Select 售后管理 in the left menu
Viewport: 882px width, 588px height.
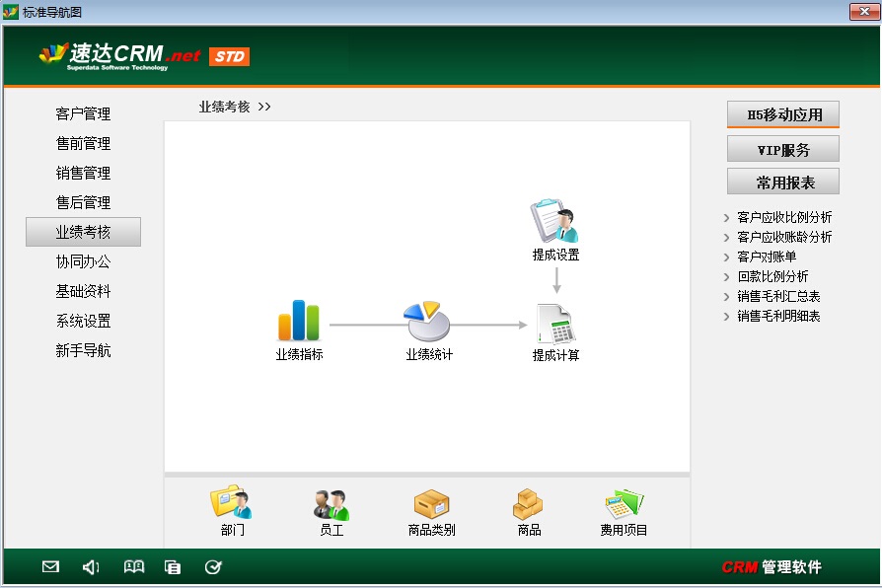pyautogui.click(x=83, y=202)
